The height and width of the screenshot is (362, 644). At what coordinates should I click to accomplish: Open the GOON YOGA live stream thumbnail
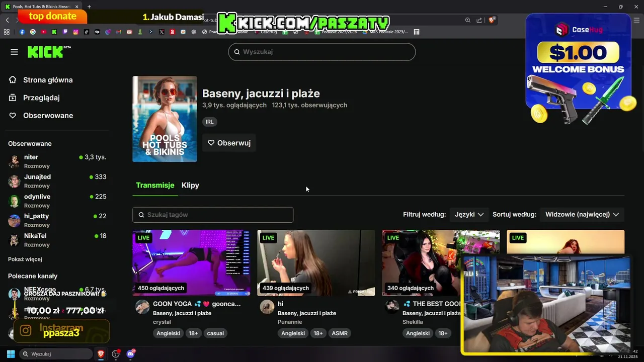click(x=191, y=263)
